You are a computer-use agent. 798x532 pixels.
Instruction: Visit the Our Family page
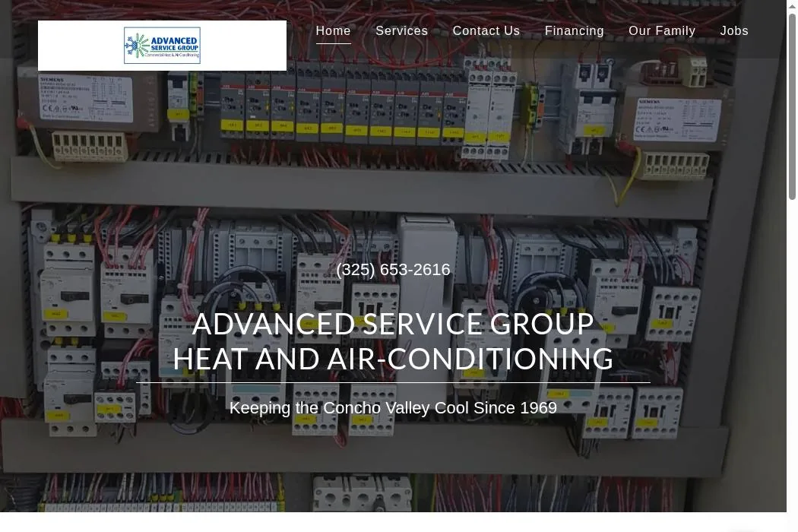[x=662, y=31]
